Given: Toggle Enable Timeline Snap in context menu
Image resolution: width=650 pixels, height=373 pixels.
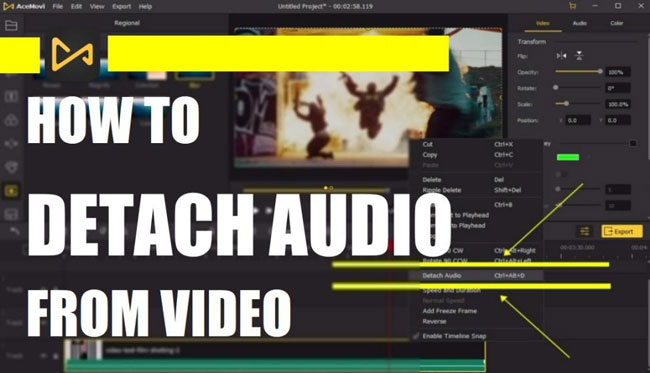Looking at the screenshot, I should tap(454, 336).
